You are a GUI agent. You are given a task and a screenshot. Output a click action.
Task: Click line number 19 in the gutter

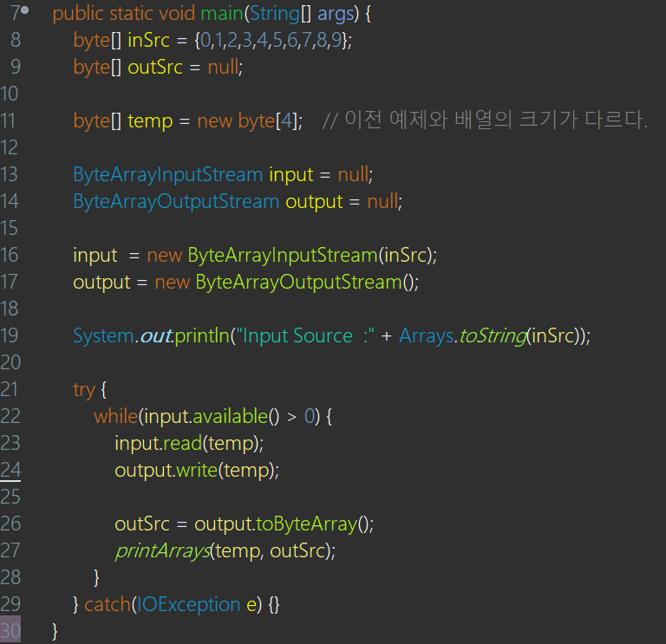[x=10, y=335]
